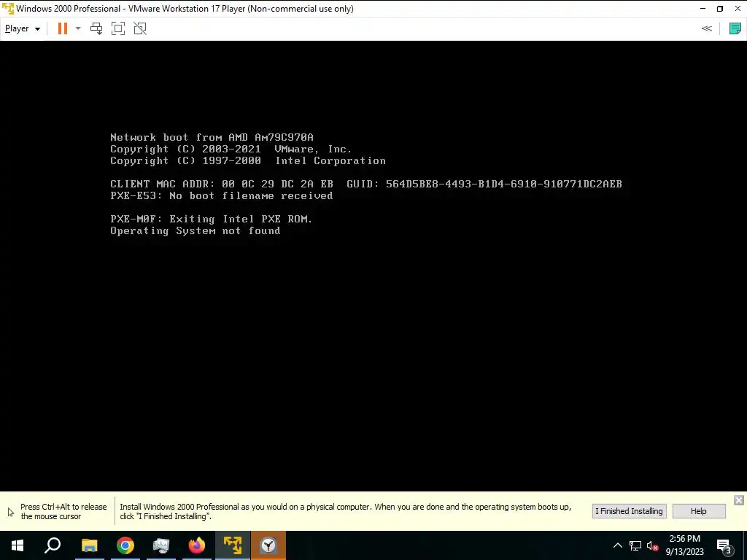Viewport: 747px width, 560px height.
Task: Click the 'Network boot from AMD Am79C970A' line
Action: click(x=212, y=137)
